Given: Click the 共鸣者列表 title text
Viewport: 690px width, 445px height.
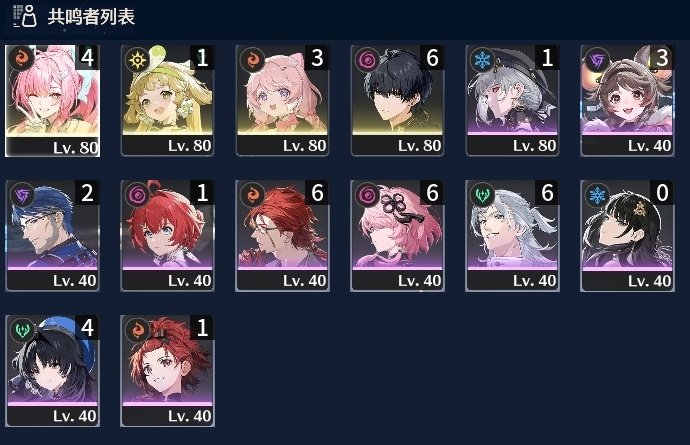Looking at the screenshot, I should click(91, 17).
